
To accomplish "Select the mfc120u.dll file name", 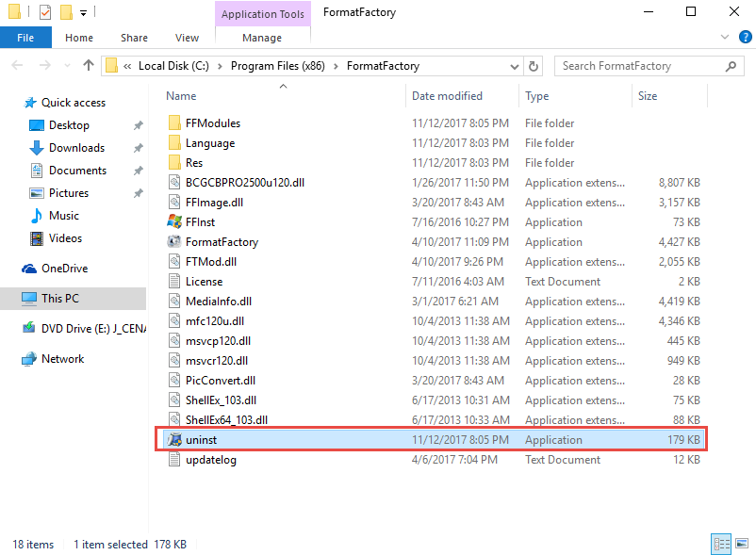I will [x=215, y=321].
